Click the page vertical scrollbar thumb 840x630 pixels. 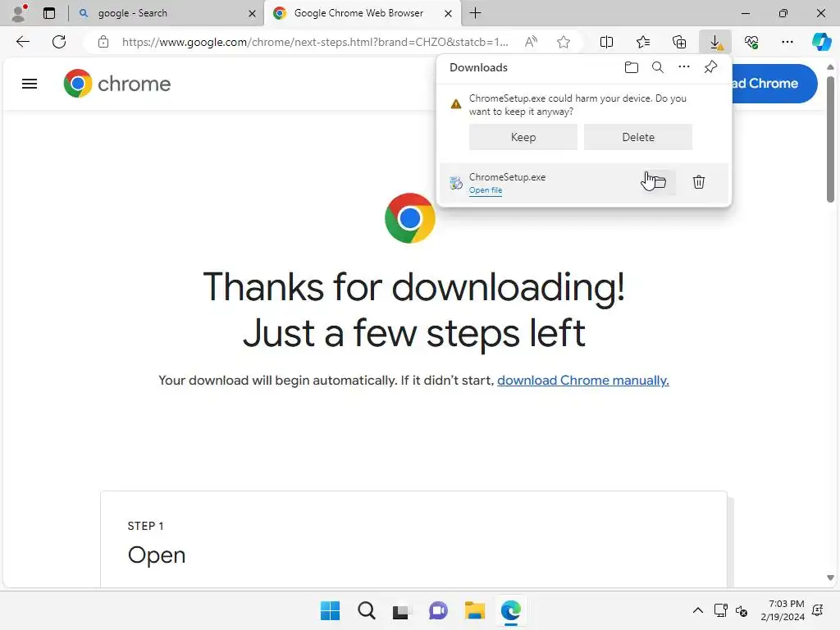point(830,139)
